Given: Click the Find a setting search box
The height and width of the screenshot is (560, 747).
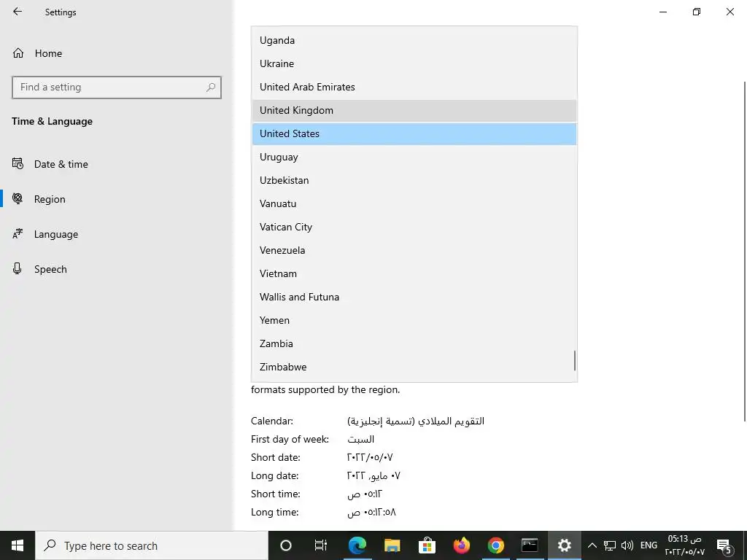Looking at the screenshot, I should (x=116, y=87).
